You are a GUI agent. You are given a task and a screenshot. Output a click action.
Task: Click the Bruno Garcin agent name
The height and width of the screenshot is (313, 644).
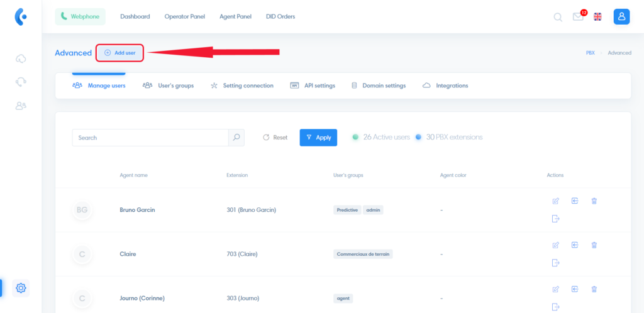pos(137,210)
